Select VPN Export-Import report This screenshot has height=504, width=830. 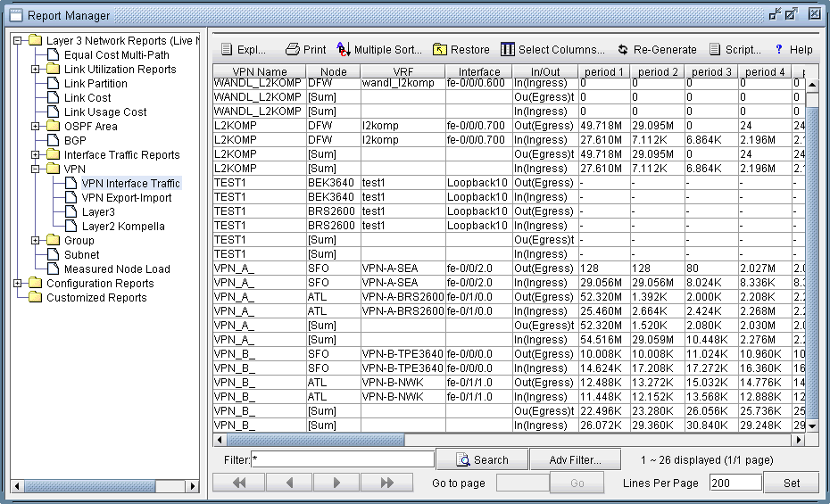click(x=127, y=198)
